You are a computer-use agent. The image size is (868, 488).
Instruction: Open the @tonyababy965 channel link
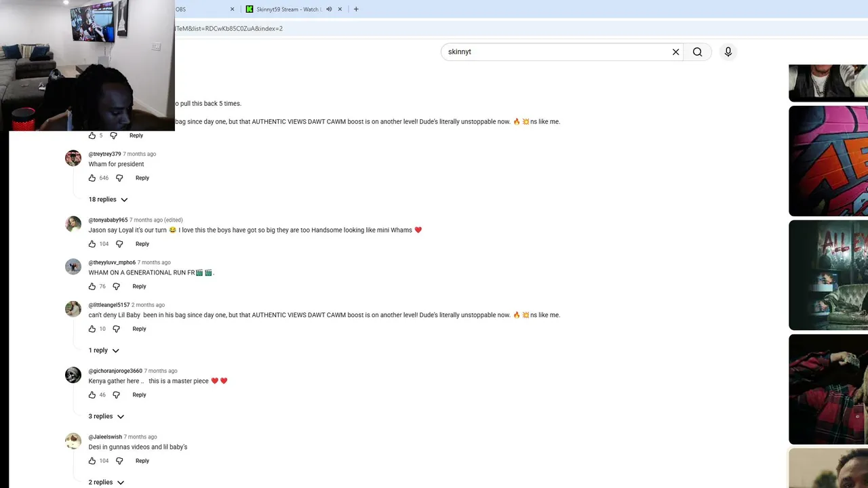point(108,220)
